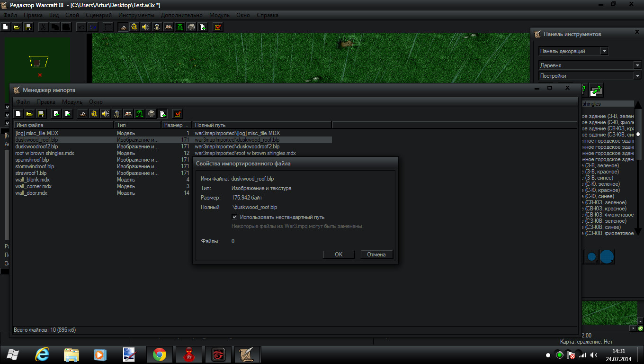644x364 pixels.
Task: Open Файл menu in Import Manager
Action: click(23, 102)
